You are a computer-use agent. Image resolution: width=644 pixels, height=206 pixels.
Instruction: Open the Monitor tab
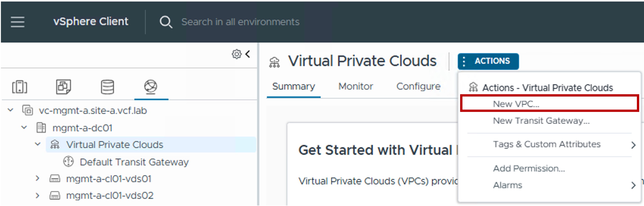tap(356, 86)
